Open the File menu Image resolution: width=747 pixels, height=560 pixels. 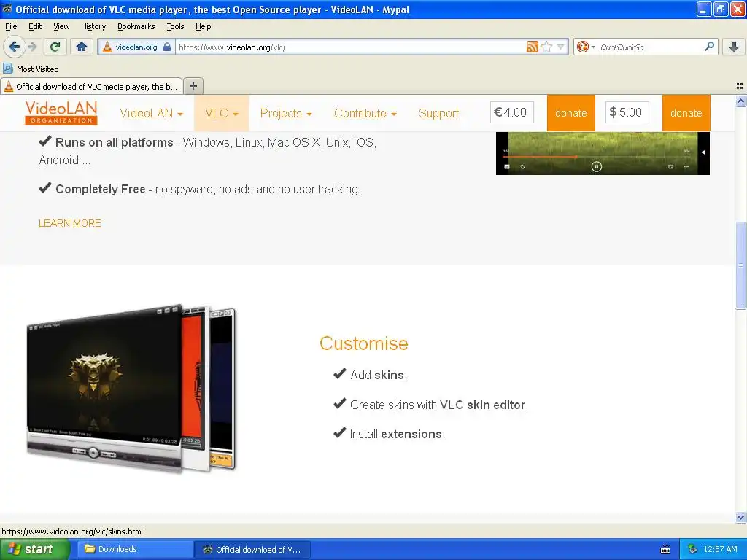pyautogui.click(x=11, y=26)
